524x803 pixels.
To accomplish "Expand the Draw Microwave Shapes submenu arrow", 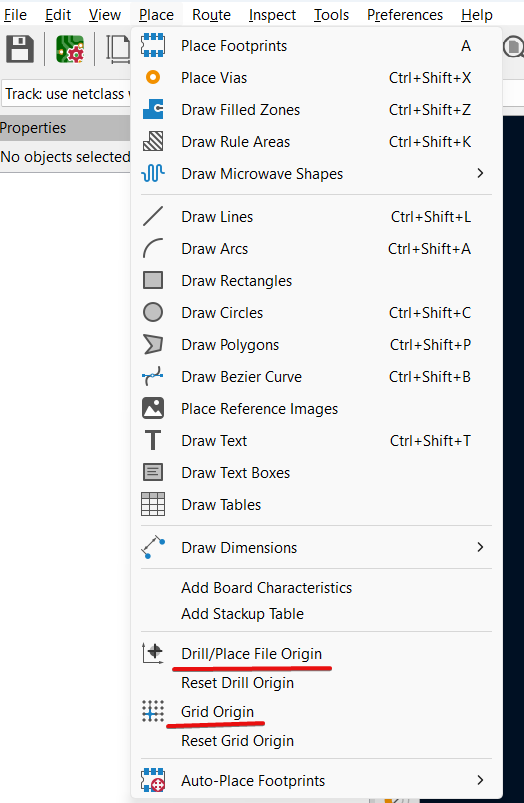I will 480,174.
